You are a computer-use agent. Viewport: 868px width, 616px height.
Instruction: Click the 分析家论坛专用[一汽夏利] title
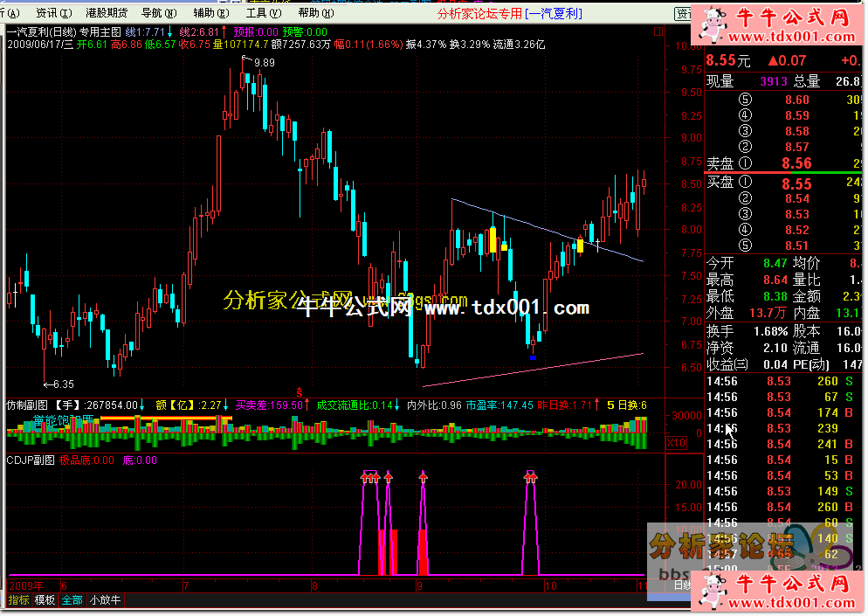click(x=509, y=13)
